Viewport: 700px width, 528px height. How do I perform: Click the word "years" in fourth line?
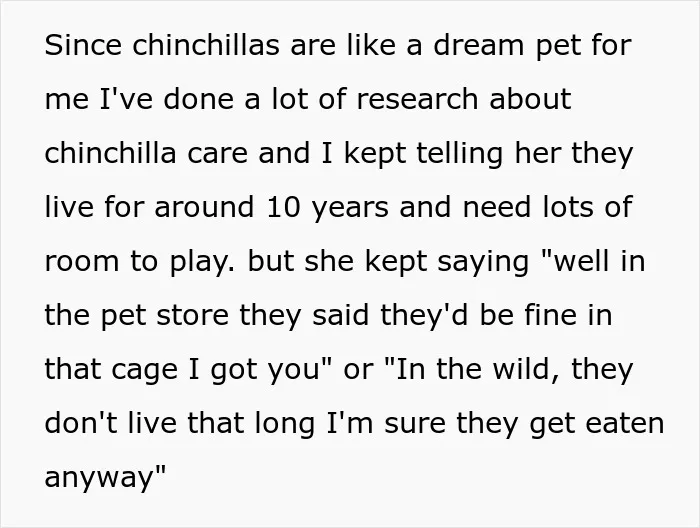click(350, 209)
